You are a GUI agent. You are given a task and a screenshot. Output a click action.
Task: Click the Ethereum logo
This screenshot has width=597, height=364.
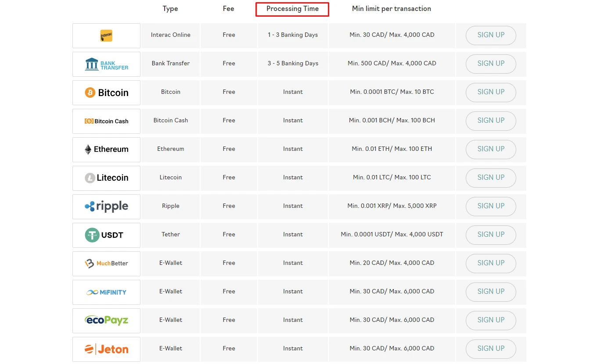(x=106, y=150)
